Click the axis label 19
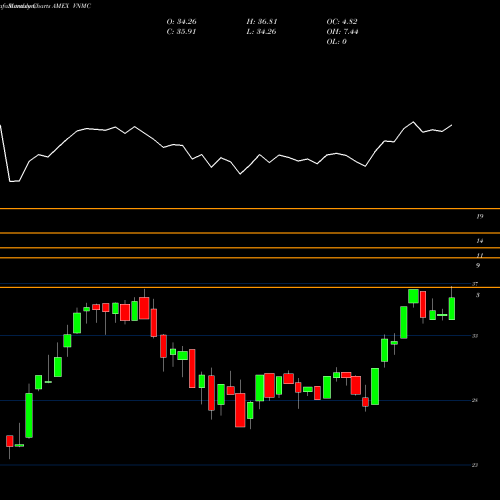 point(479,217)
